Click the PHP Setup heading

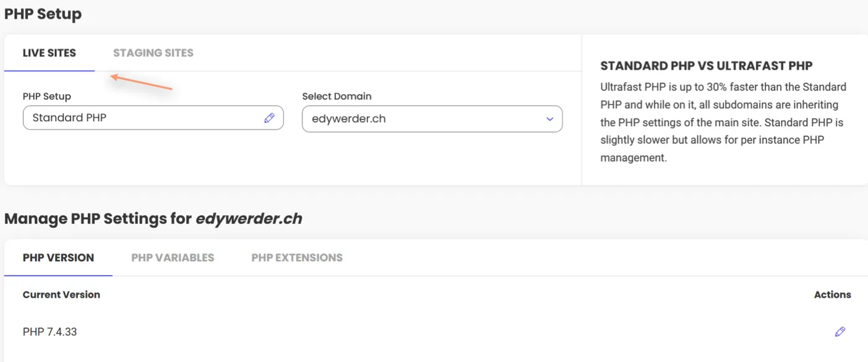coord(43,14)
